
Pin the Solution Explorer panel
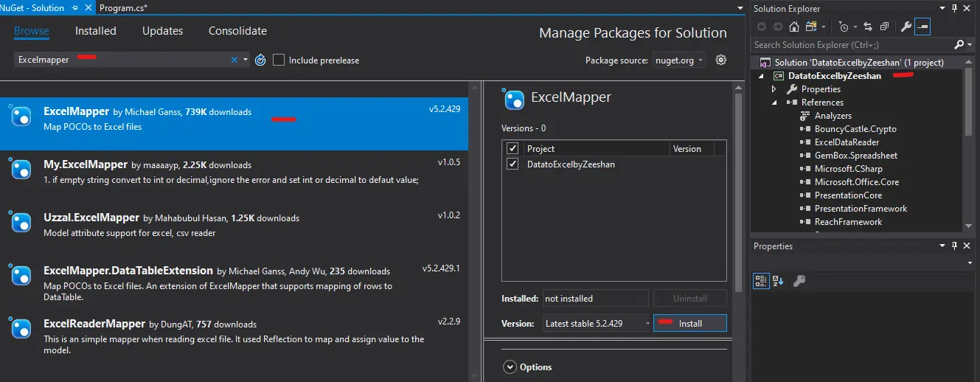954,8
